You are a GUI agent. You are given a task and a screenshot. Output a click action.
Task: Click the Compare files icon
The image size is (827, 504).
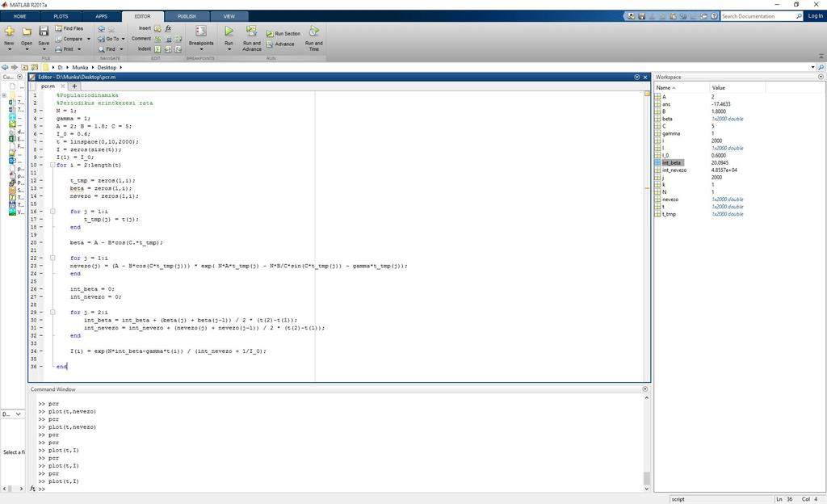click(x=58, y=39)
